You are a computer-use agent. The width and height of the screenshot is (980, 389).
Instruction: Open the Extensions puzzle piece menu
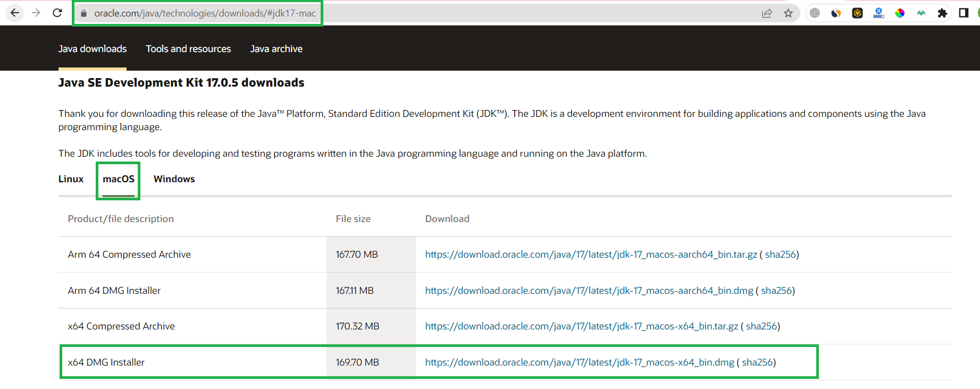tap(942, 13)
